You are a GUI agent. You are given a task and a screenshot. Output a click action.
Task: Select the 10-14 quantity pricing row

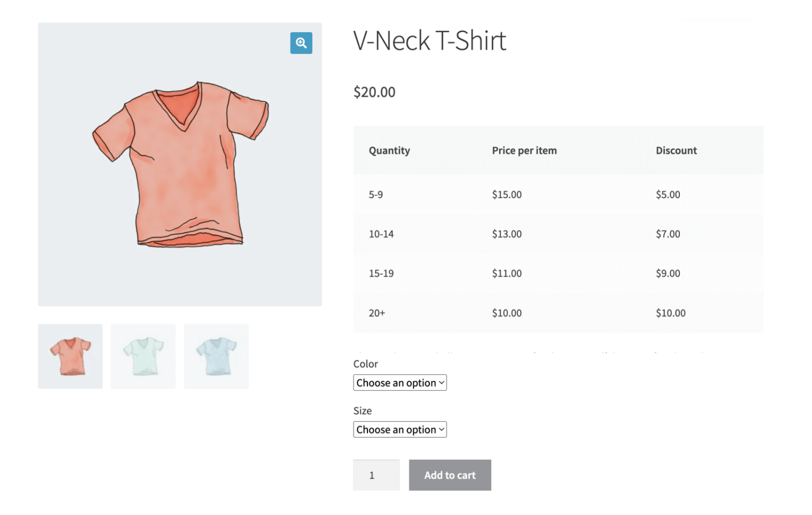(558, 234)
